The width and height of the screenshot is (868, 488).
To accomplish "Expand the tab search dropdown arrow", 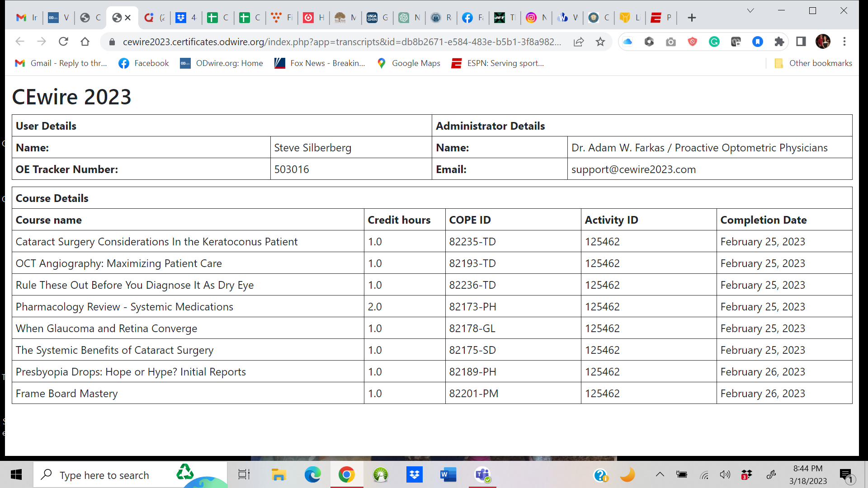I will pos(750,11).
